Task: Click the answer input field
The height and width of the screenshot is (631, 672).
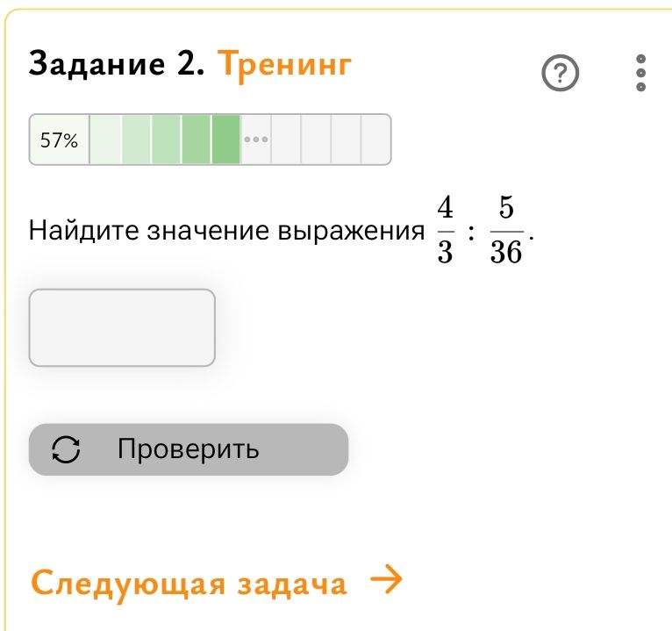Action: [x=122, y=328]
